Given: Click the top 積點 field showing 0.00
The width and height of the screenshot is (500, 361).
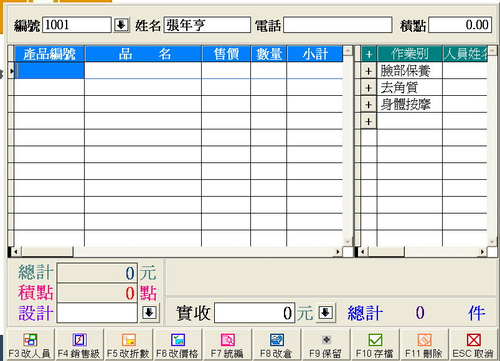Looking at the screenshot, I should point(460,25).
